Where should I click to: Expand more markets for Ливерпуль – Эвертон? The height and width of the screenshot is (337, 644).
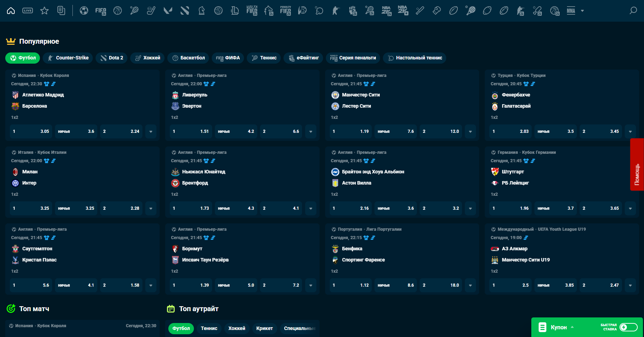(311, 131)
